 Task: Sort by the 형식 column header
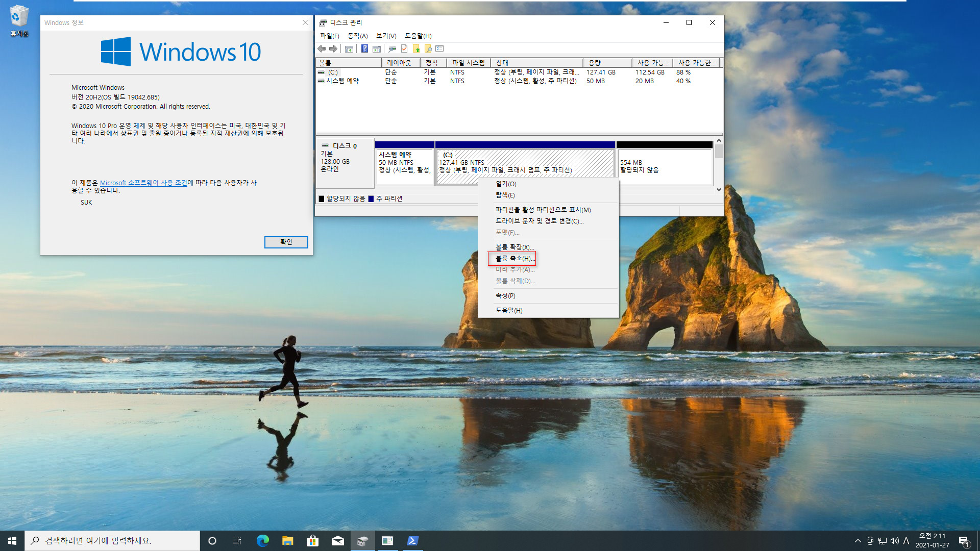[x=433, y=63]
